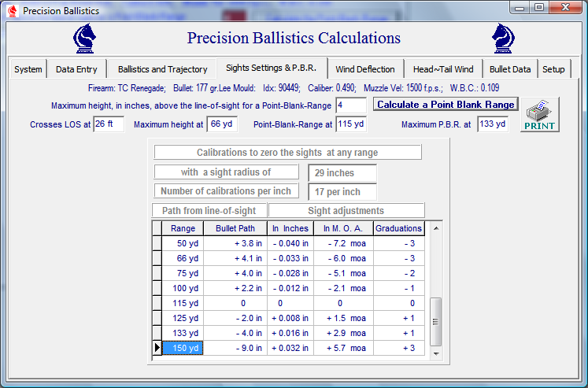Select the 115 yd range cell
This screenshot has width=588, height=388.
183,302
